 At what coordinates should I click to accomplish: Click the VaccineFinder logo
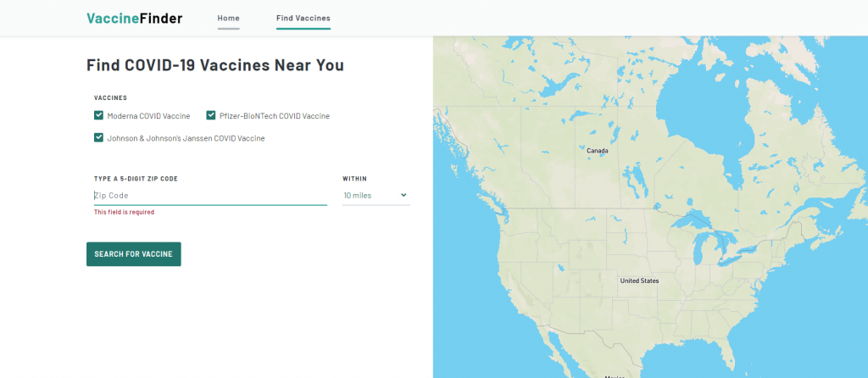(134, 18)
